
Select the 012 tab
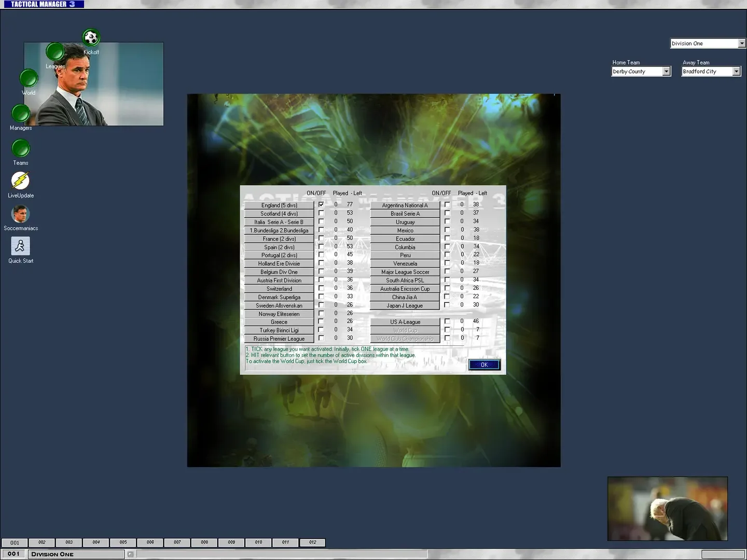[312, 542]
